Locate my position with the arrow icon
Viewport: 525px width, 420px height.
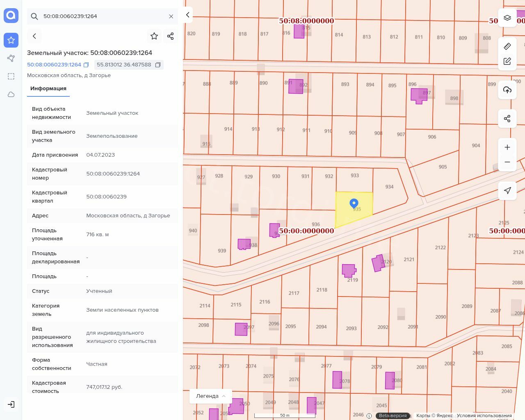[x=507, y=191]
